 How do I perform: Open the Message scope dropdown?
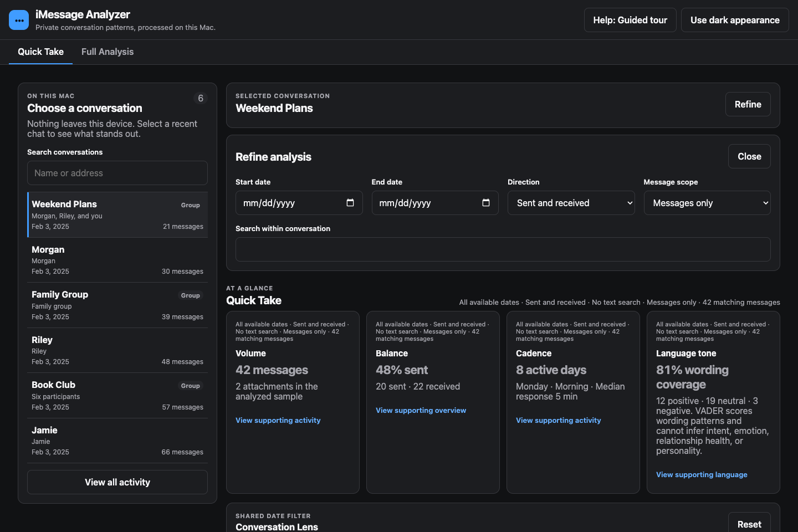707,203
